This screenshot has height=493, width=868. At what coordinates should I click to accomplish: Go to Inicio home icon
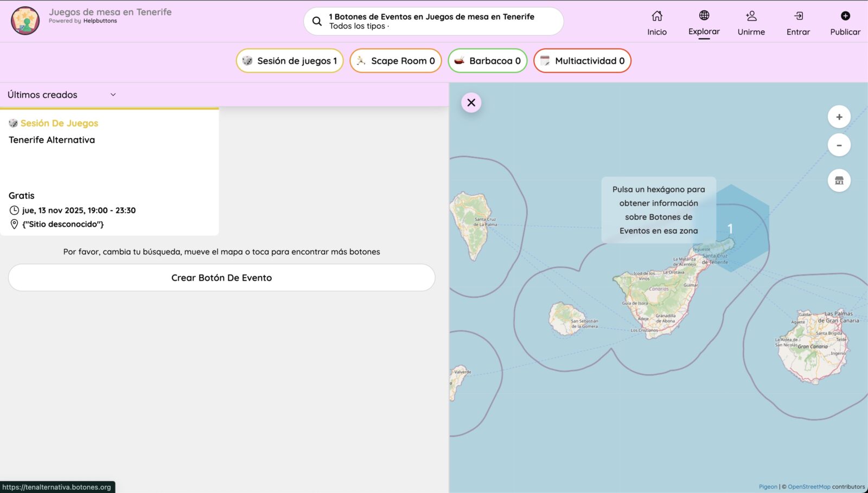tap(656, 16)
